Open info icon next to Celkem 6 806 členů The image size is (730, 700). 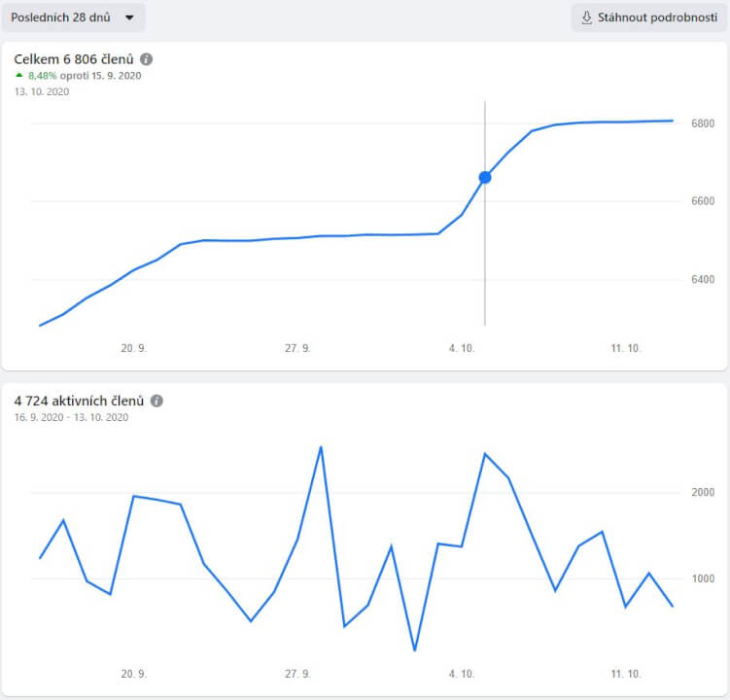tap(146, 59)
